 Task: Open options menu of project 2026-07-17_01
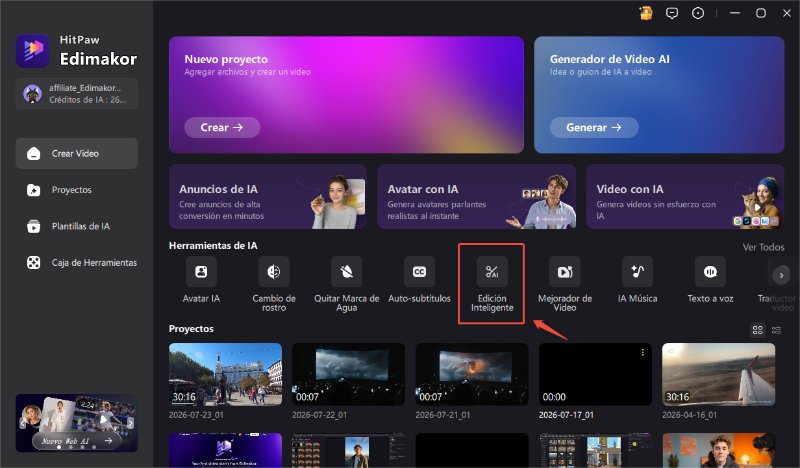pyautogui.click(x=643, y=352)
